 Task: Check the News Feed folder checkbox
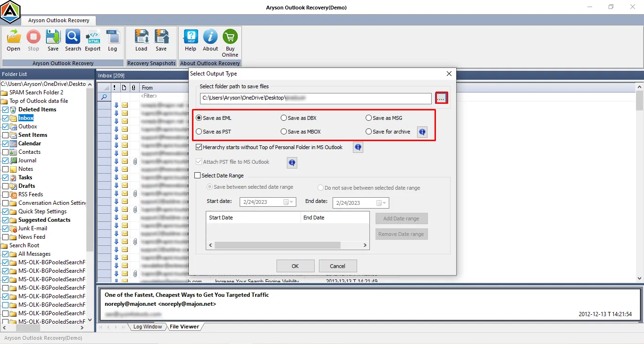pos(5,237)
